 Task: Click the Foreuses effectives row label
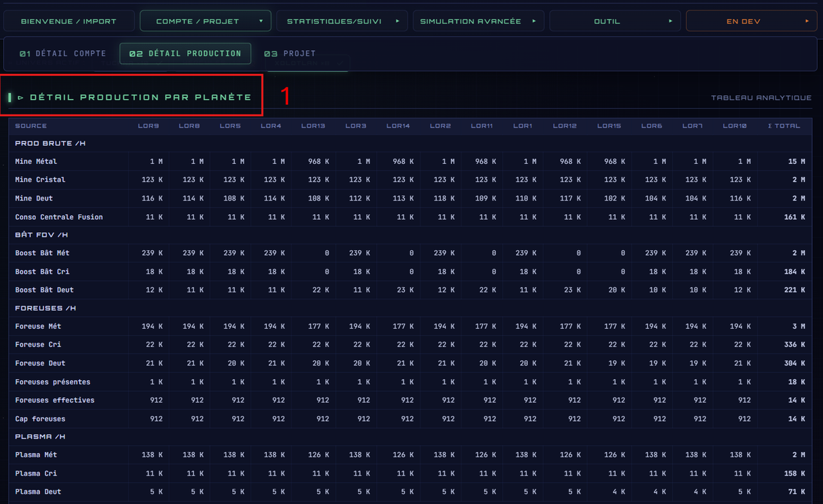coord(55,401)
